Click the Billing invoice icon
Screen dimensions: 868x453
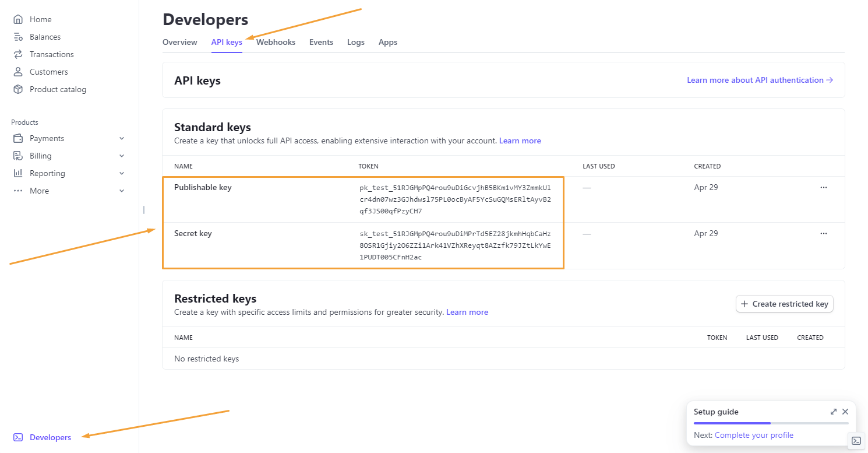tap(18, 156)
